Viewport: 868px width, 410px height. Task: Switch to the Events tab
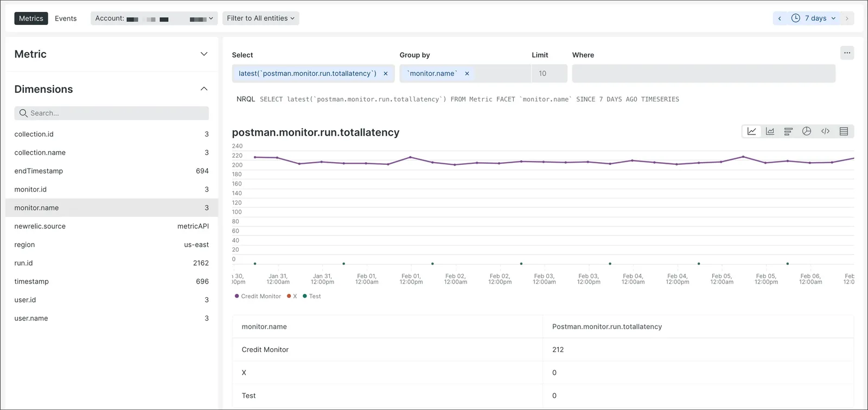pos(66,18)
